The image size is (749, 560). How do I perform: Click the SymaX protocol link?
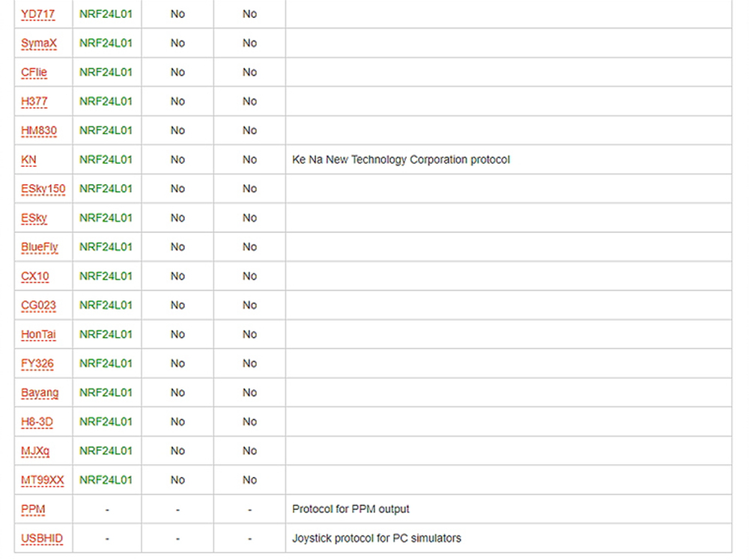(39, 43)
